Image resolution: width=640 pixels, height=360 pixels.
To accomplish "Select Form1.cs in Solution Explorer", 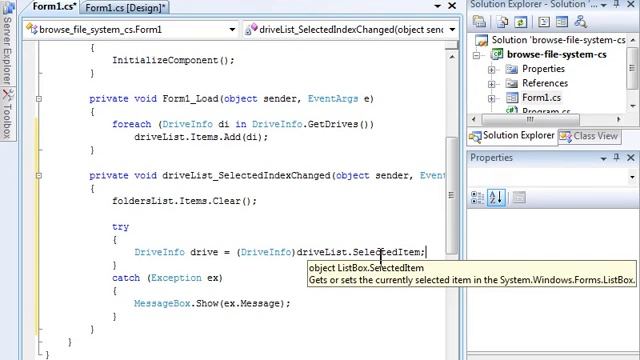I will [541, 98].
